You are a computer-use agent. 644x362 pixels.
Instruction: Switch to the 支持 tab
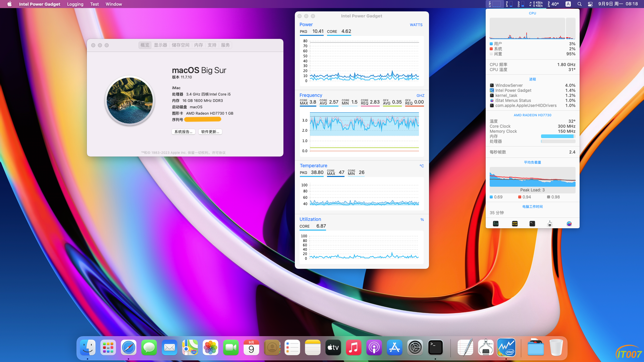pyautogui.click(x=212, y=45)
